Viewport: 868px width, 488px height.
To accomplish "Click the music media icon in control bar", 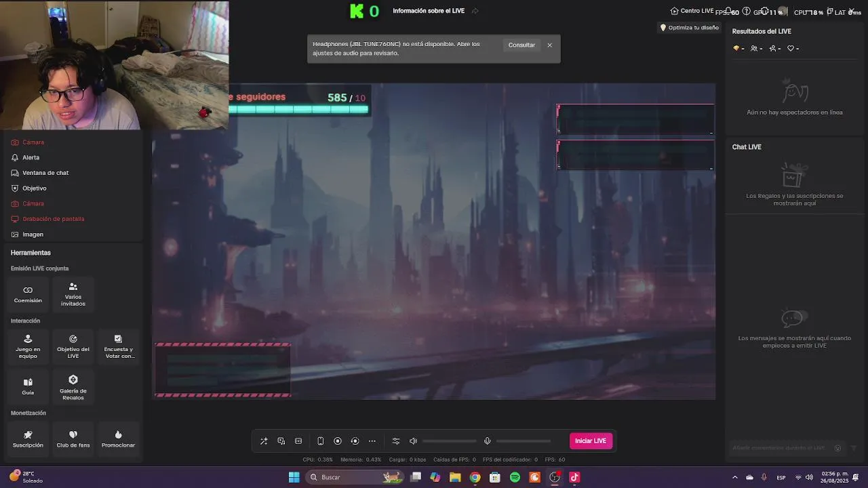I will (281, 441).
